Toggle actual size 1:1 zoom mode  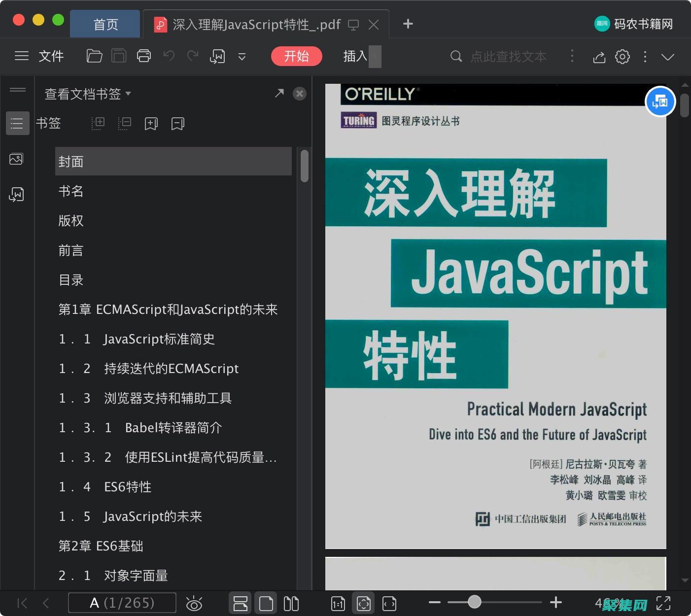(x=338, y=603)
